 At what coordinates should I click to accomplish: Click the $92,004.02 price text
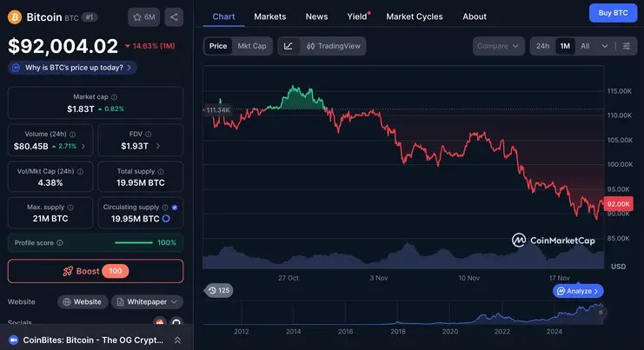click(x=63, y=46)
